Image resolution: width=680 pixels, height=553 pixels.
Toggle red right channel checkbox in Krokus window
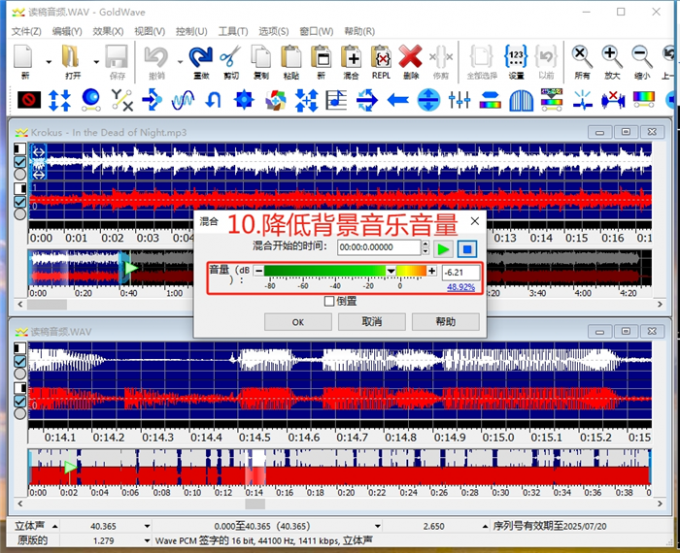click(20, 201)
